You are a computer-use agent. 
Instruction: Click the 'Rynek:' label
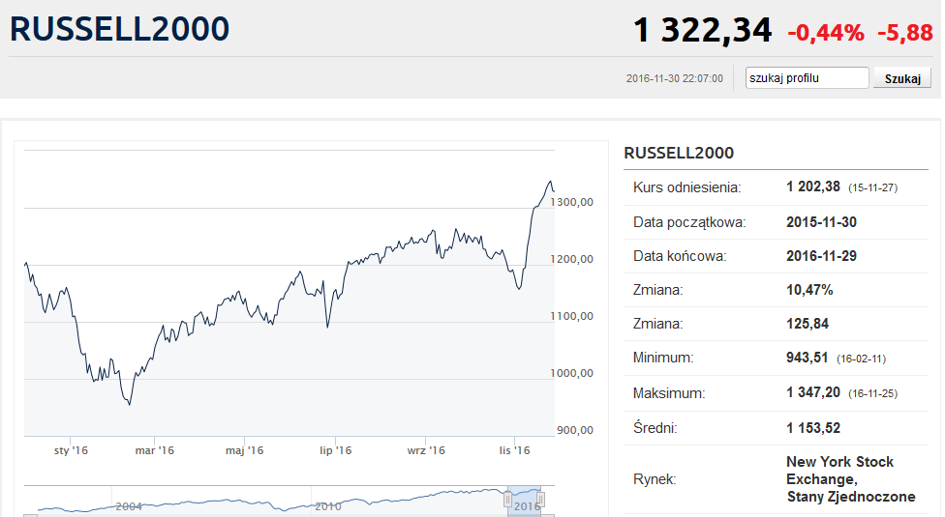655,480
